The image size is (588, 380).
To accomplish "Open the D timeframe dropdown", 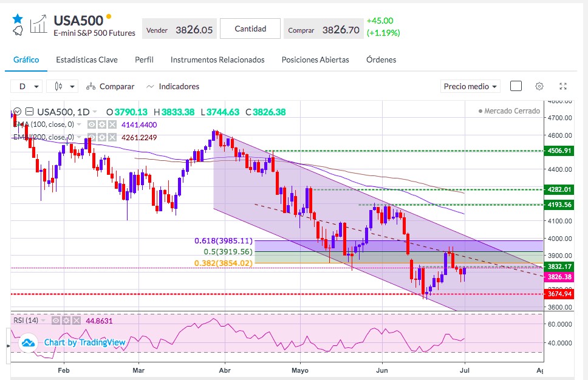I will (x=26, y=87).
